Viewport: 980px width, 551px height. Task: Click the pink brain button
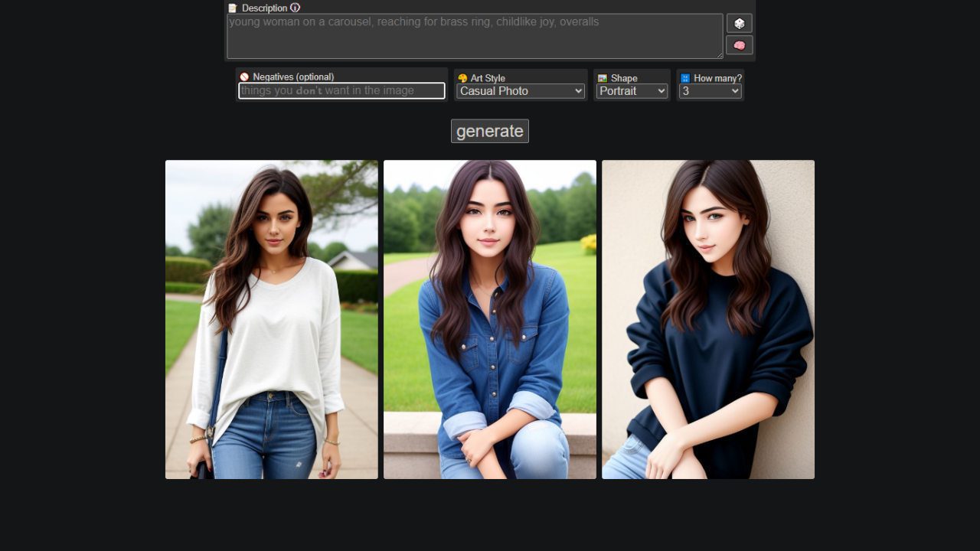point(739,45)
